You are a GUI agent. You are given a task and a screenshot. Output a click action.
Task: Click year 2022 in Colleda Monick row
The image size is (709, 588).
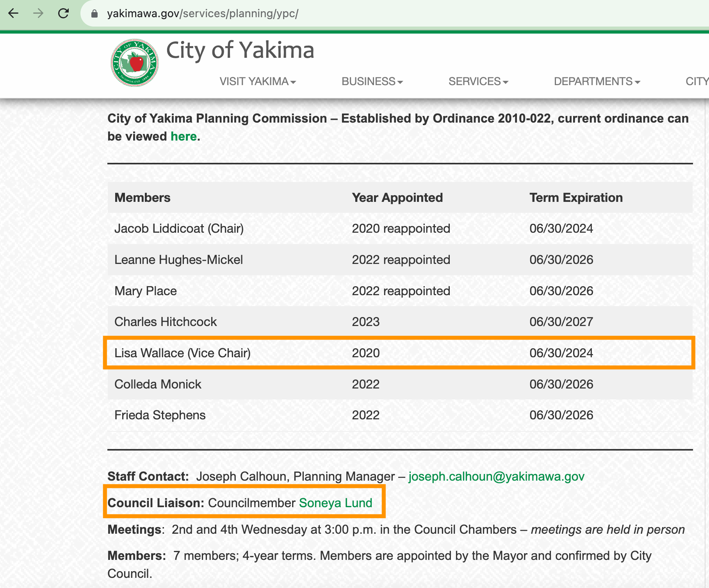pos(366,384)
